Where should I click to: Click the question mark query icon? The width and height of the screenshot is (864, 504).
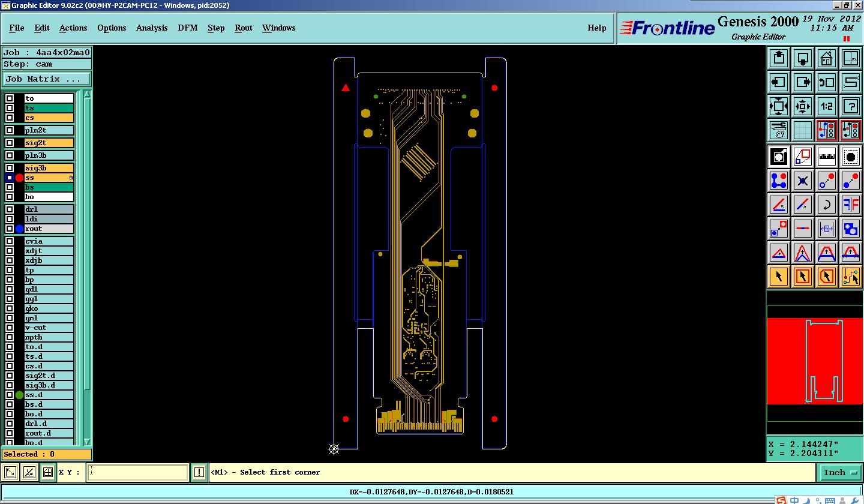click(x=851, y=106)
